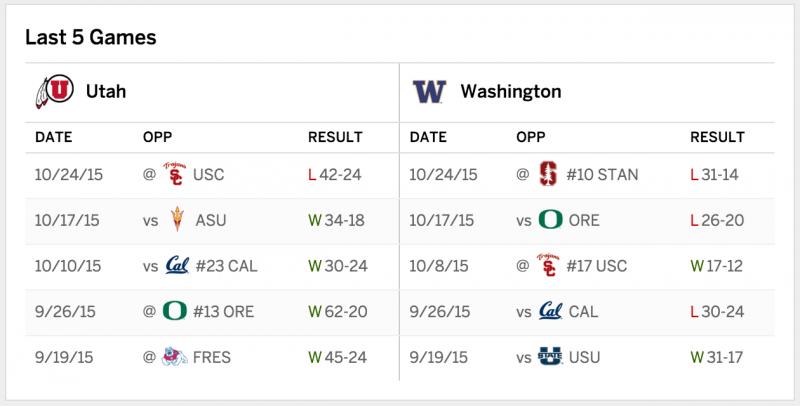Click the Stanford tree logo
The height and width of the screenshot is (406, 800).
point(548,174)
